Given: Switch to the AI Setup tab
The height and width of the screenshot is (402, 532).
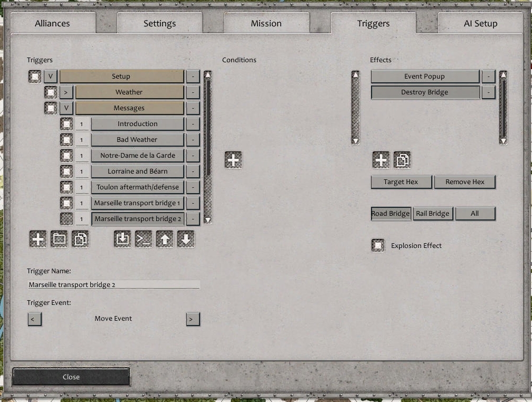Looking at the screenshot, I should click(x=480, y=23).
